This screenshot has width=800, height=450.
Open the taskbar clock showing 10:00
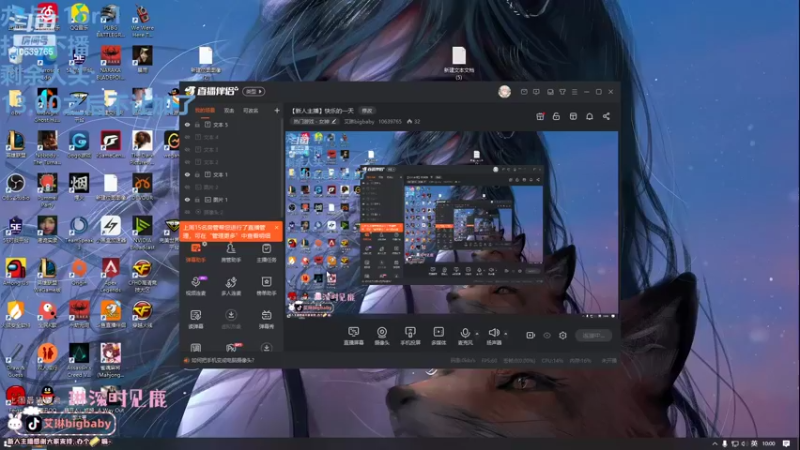tap(769, 443)
